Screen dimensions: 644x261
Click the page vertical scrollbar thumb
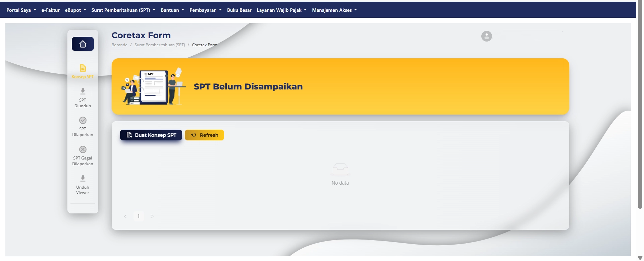click(640, 105)
